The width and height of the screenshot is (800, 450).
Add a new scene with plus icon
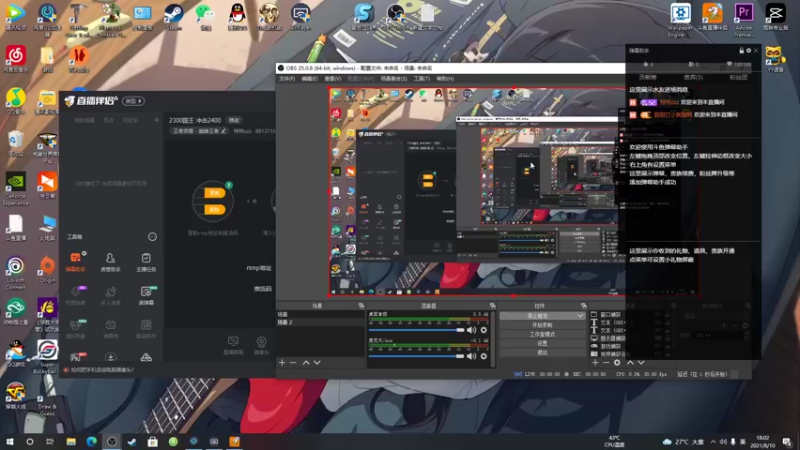point(282,362)
